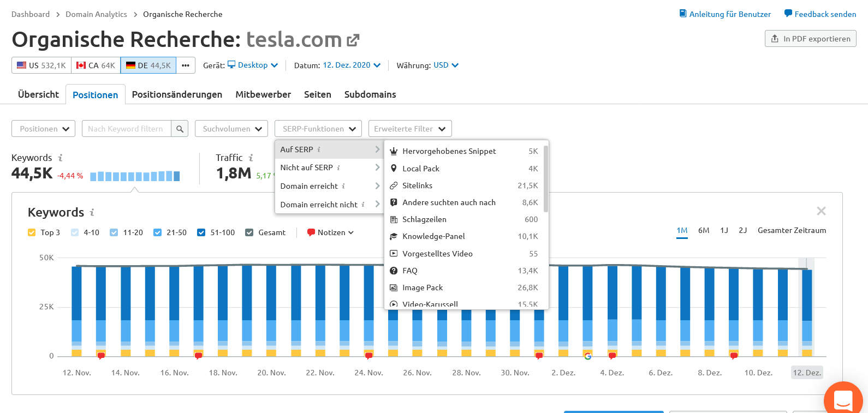
Task: Select the Local Pack pin icon
Action: click(x=394, y=169)
